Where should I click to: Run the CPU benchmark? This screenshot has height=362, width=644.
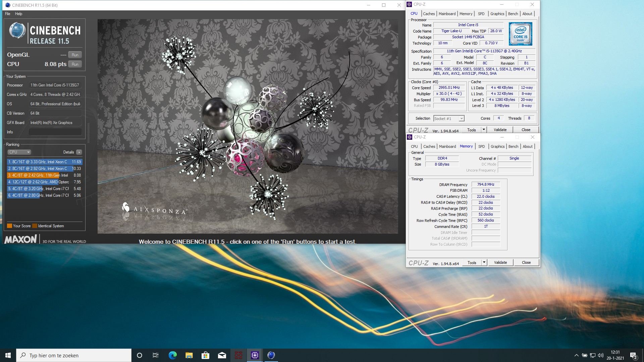pos(75,64)
